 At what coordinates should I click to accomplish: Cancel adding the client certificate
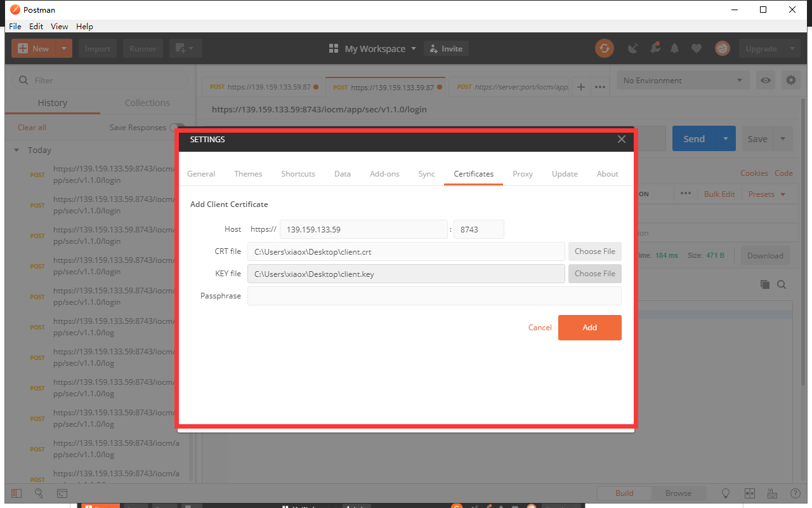[x=540, y=328]
